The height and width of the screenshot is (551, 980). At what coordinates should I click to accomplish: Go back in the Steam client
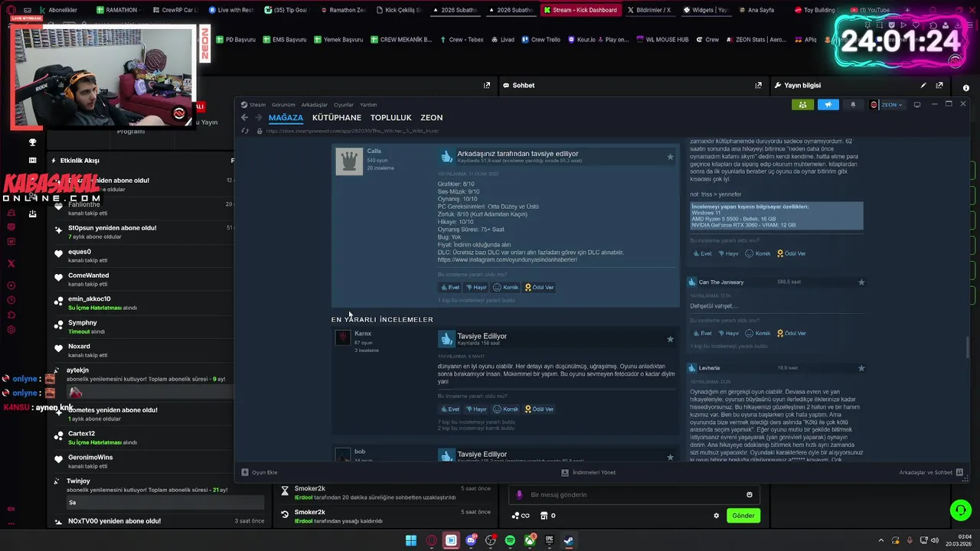[244, 118]
